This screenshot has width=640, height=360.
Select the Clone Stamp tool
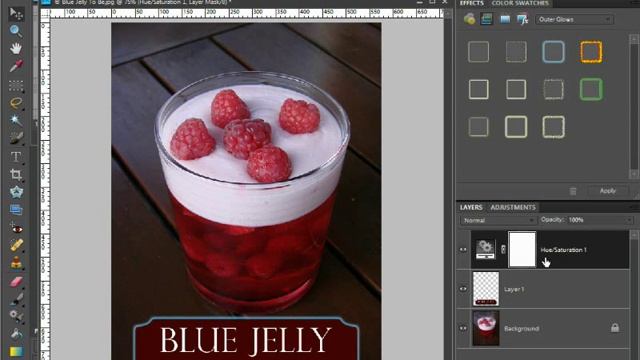16,263
